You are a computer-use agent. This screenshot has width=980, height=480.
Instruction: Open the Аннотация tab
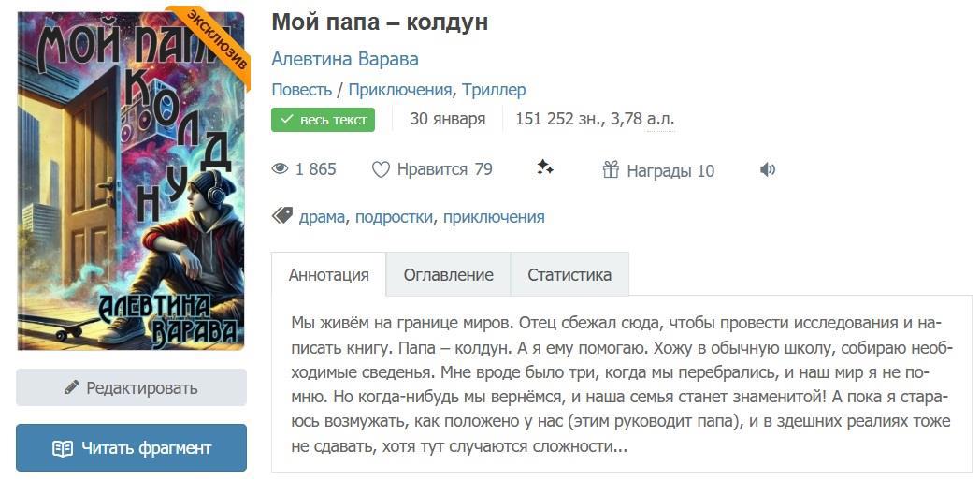pos(328,275)
